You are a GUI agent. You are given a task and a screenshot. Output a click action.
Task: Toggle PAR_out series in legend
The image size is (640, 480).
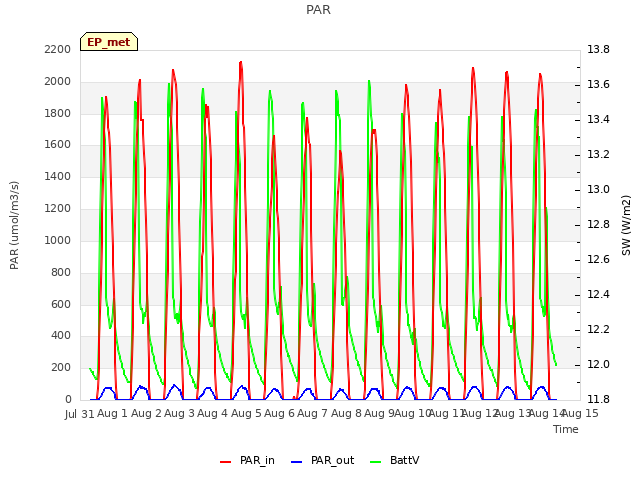322,461
